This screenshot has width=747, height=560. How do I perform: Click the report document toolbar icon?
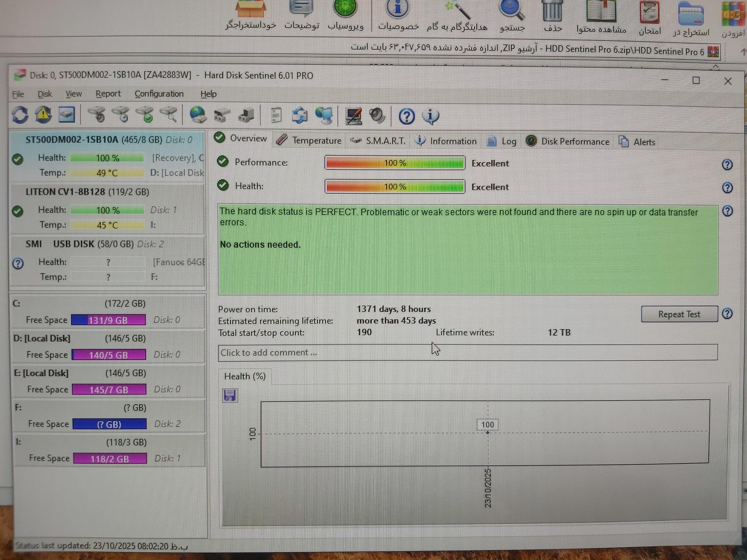coord(276,115)
